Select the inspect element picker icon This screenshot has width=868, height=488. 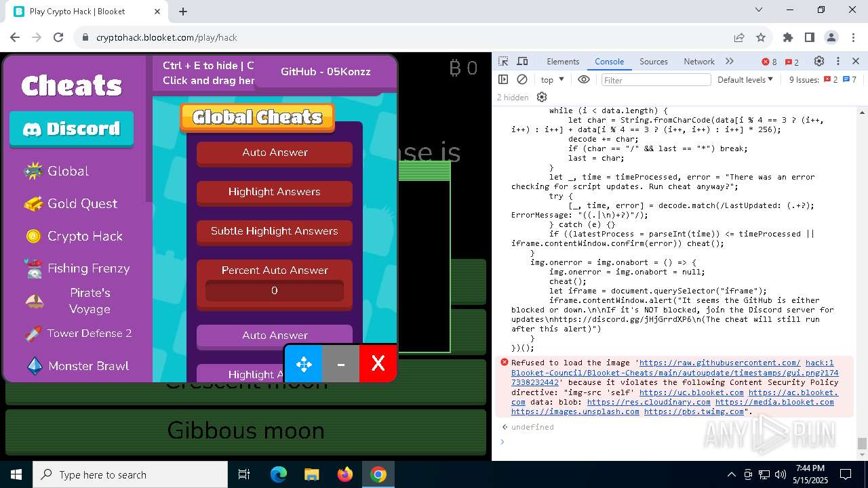click(x=503, y=61)
